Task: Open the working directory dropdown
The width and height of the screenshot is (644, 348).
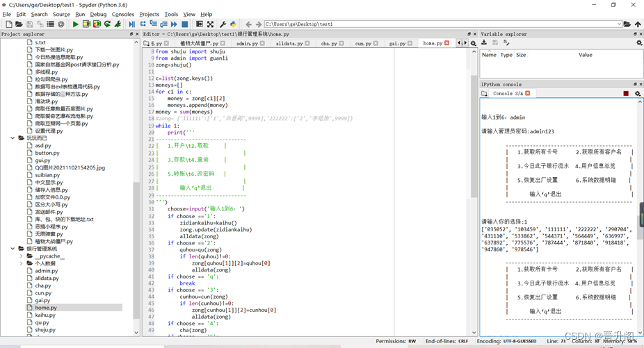Action: click(x=620, y=24)
